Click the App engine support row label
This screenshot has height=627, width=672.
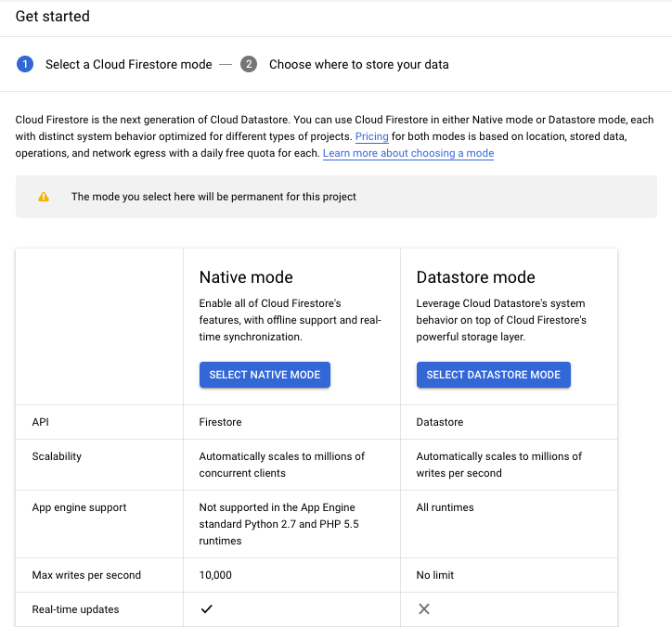79,507
